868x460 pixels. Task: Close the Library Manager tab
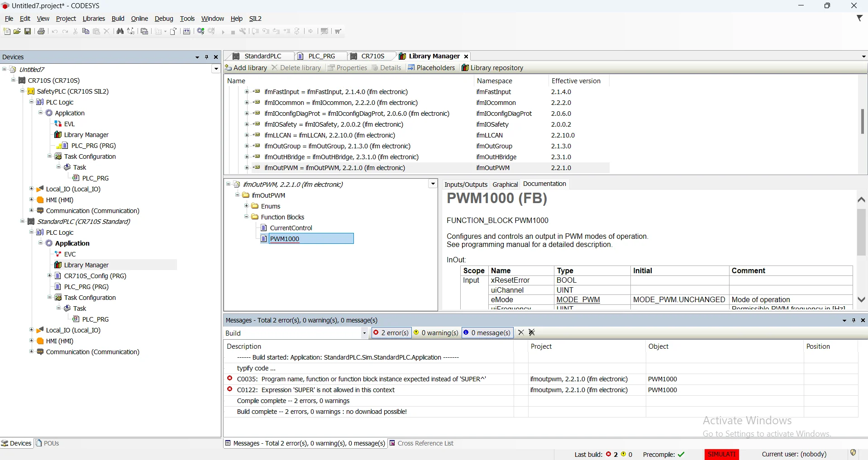[466, 57]
